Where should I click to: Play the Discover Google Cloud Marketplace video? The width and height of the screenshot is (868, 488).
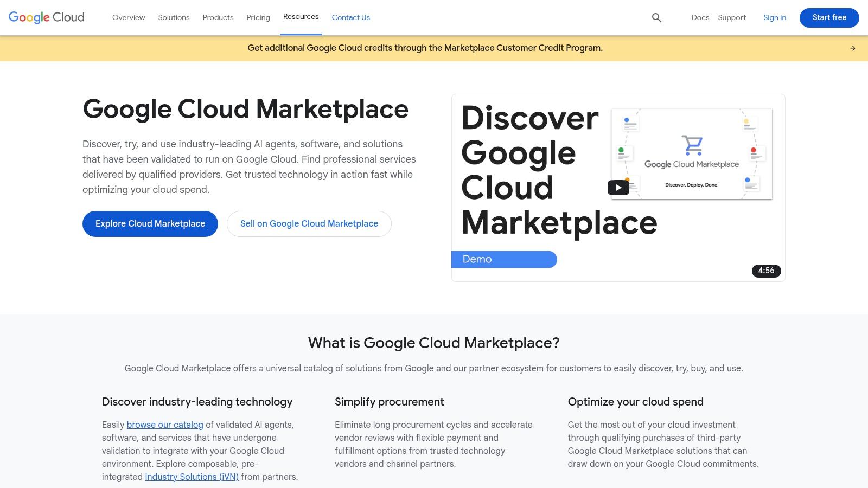click(617, 187)
